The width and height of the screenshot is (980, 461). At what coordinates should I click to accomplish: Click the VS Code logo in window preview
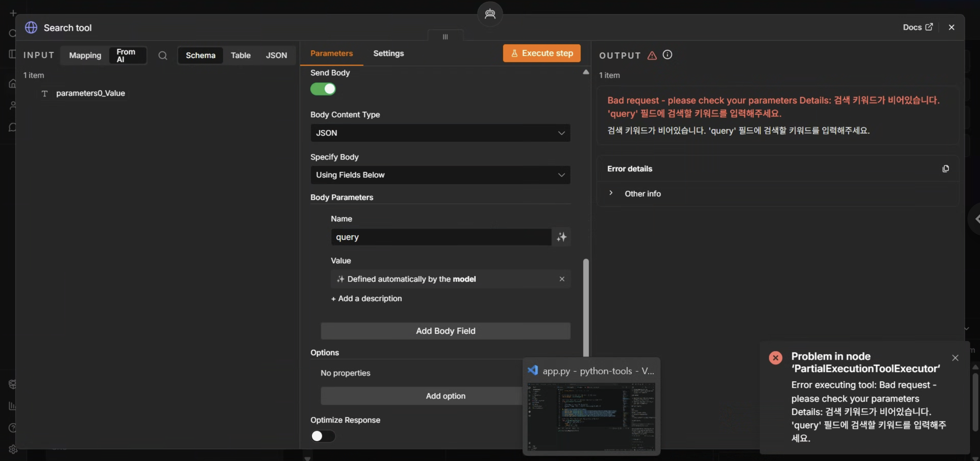click(533, 370)
